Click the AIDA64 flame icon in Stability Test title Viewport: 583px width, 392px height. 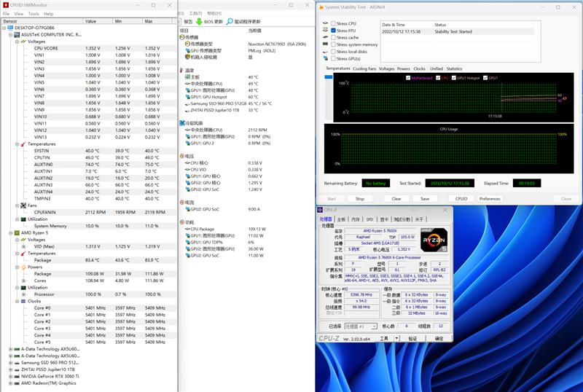(321, 7)
